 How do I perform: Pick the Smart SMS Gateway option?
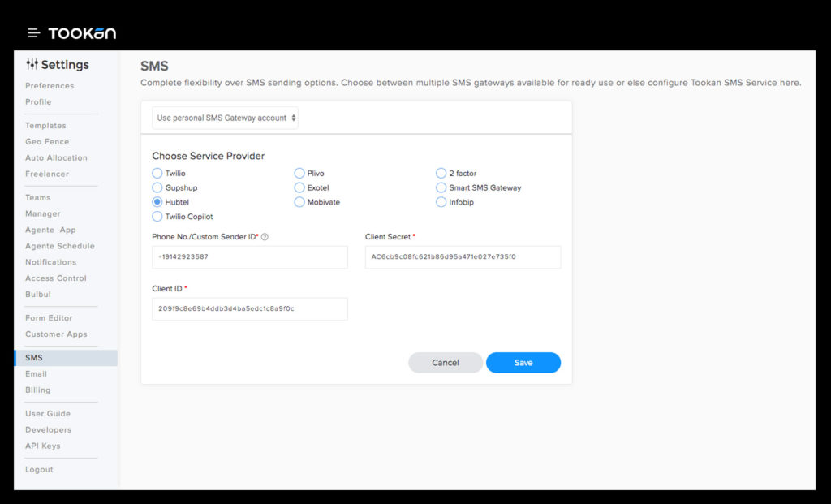tap(441, 187)
